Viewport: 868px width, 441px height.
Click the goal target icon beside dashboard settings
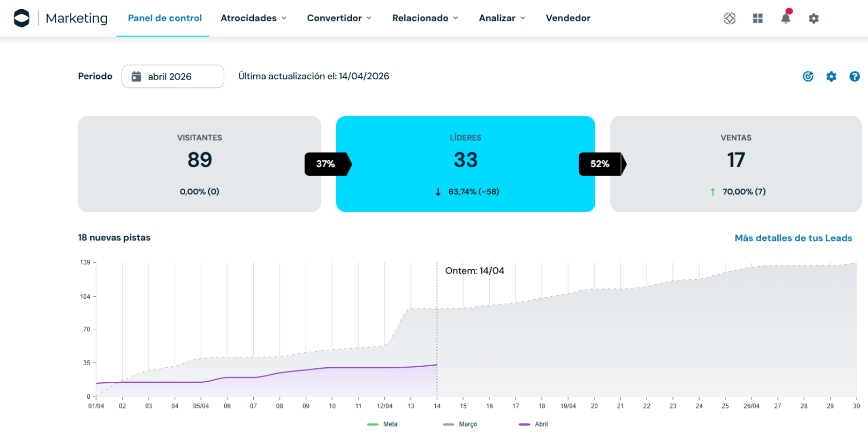tap(808, 76)
